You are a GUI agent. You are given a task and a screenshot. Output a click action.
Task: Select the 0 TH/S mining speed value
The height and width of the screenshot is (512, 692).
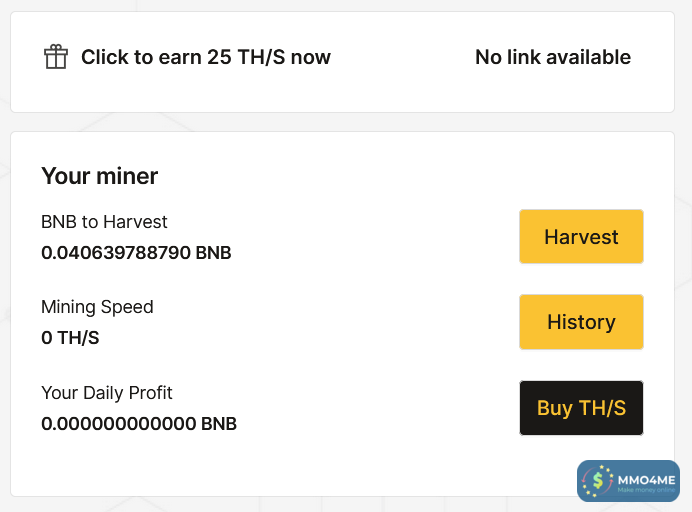70,338
